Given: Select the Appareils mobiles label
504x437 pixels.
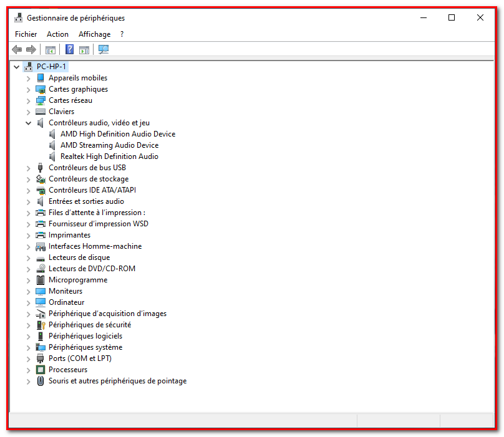Looking at the screenshot, I should point(78,78).
